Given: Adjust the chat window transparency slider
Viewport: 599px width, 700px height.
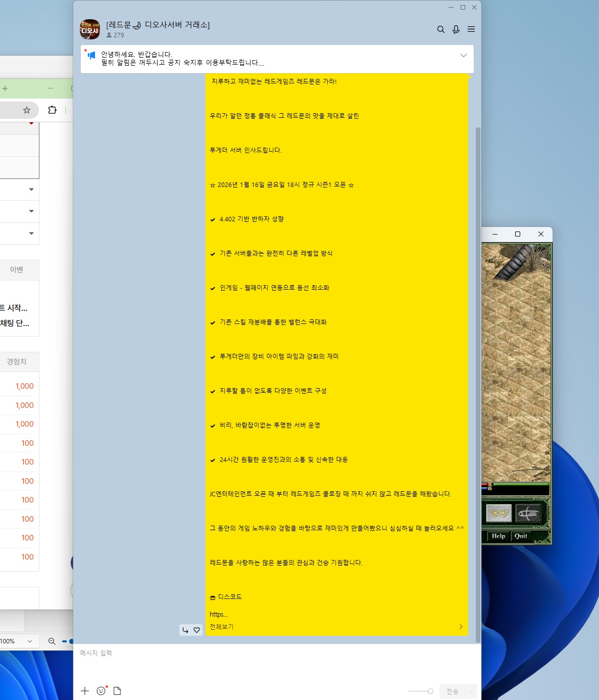Looking at the screenshot, I should [430, 691].
